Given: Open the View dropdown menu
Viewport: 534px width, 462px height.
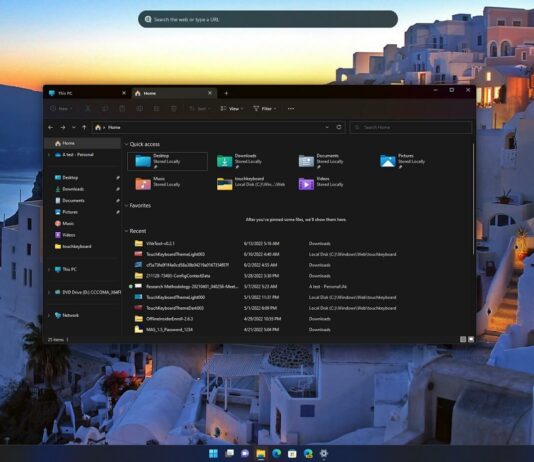Looking at the screenshot, I should tap(232, 109).
